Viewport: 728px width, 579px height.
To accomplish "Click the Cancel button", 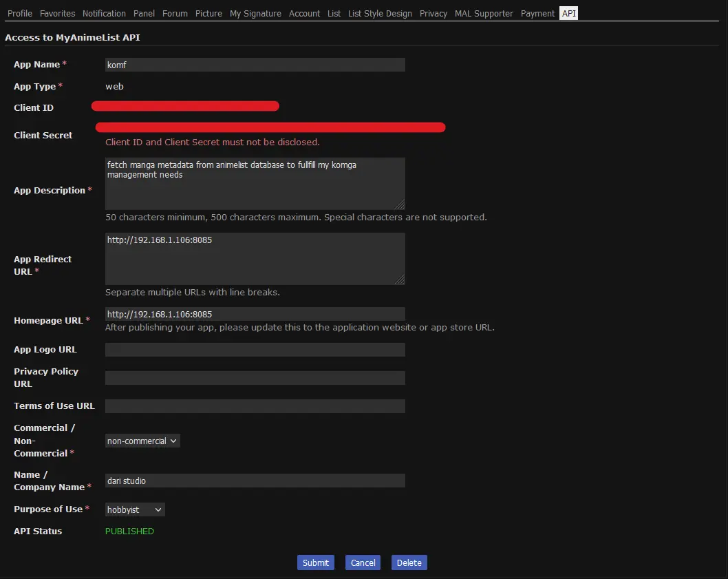I will tap(363, 562).
